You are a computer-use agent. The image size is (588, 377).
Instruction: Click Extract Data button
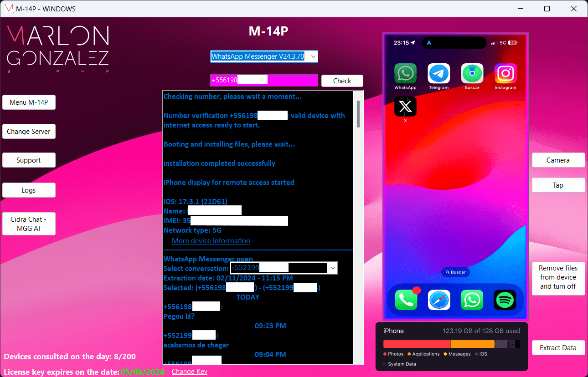click(558, 348)
